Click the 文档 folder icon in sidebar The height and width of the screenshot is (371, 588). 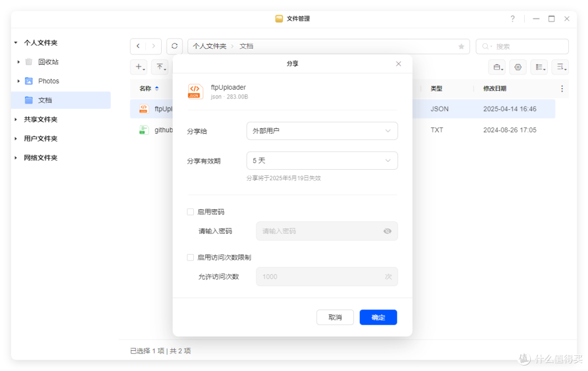29,100
